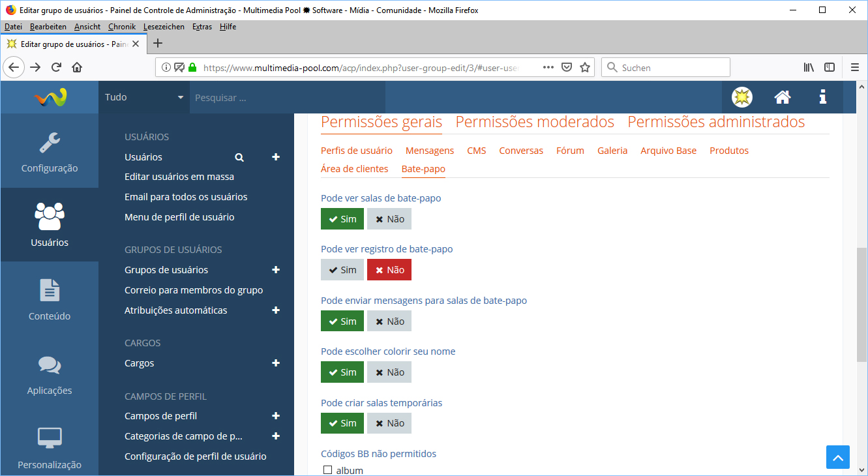Viewport: 868px width, 476px height.
Task: Select the Galeria permissions tab
Action: [x=612, y=151]
